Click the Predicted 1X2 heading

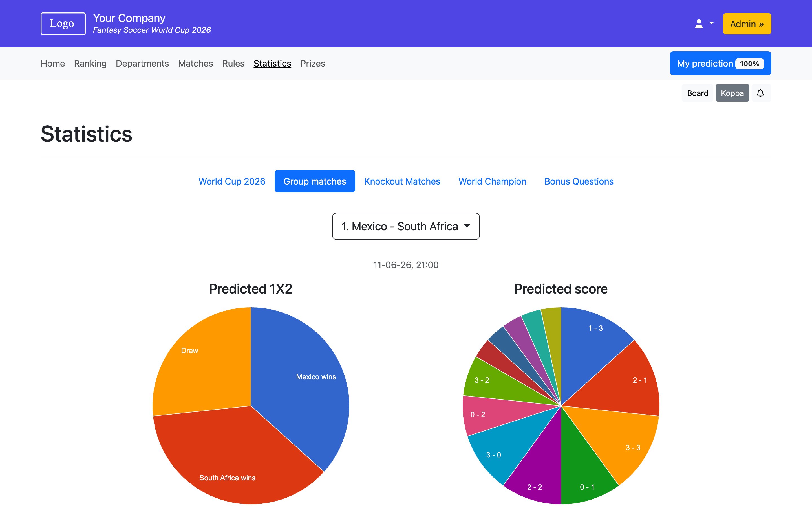(251, 289)
